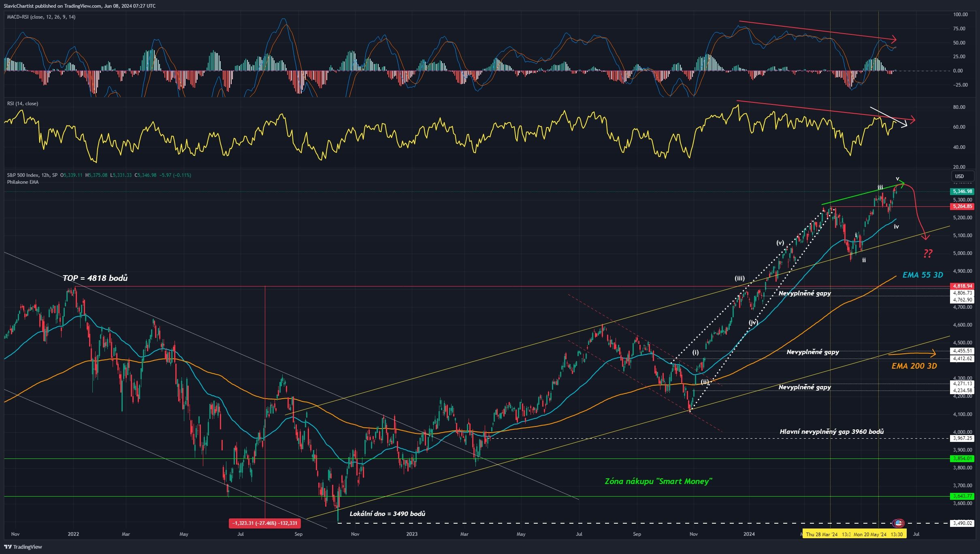
Task: Select the MACD+RSI (close, 12, 26, 9, 14) indicator legend
Action: coord(41,17)
